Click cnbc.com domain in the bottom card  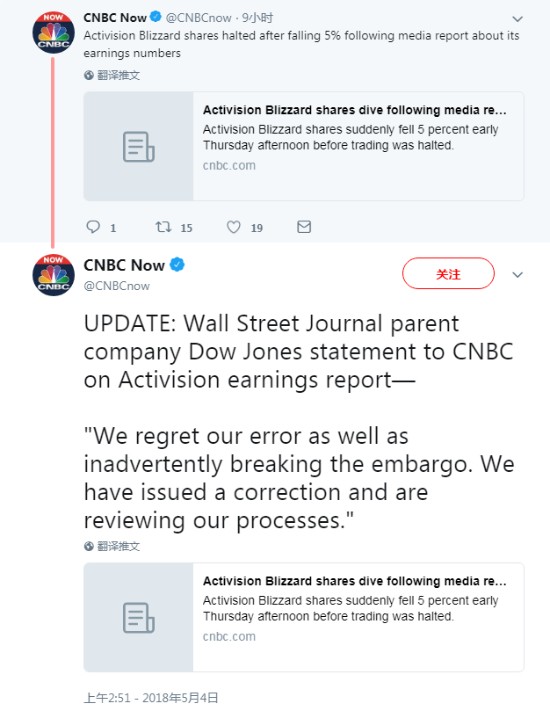[x=229, y=637]
